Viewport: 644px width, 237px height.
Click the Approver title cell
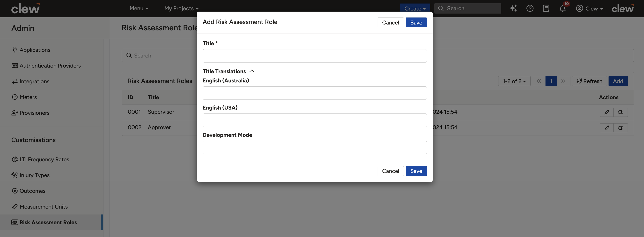pyautogui.click(x=159, y=127)
